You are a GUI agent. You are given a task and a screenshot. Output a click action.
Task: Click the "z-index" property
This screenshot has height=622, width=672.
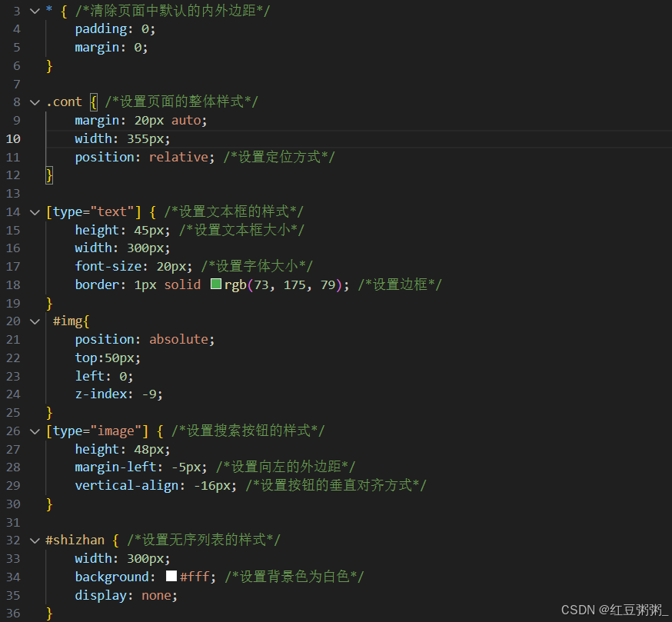(x=101, y=394)
